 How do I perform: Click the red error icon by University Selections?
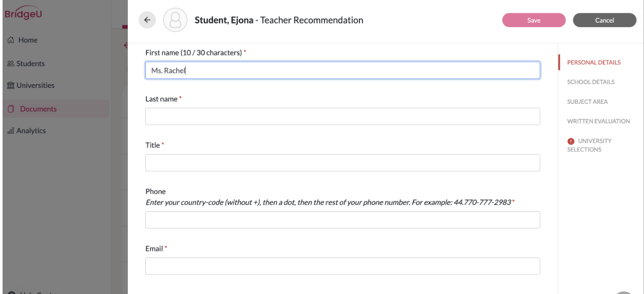[571, 141]
